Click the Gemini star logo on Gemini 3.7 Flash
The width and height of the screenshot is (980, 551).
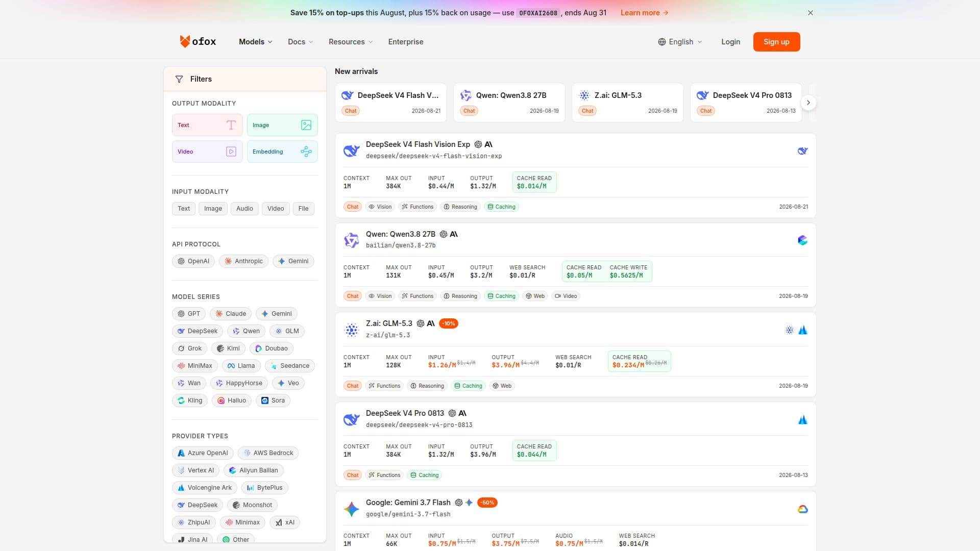point(351,509)
